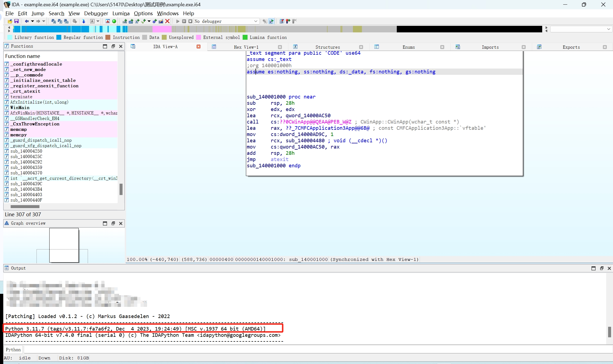Click the Terminate process stop button

(x=190, y=21)
